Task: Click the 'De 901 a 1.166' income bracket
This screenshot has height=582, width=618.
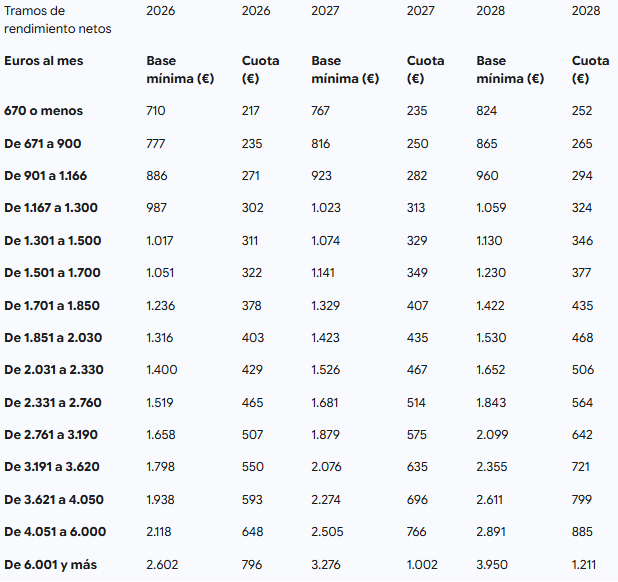Action: [x=46, y=176]
